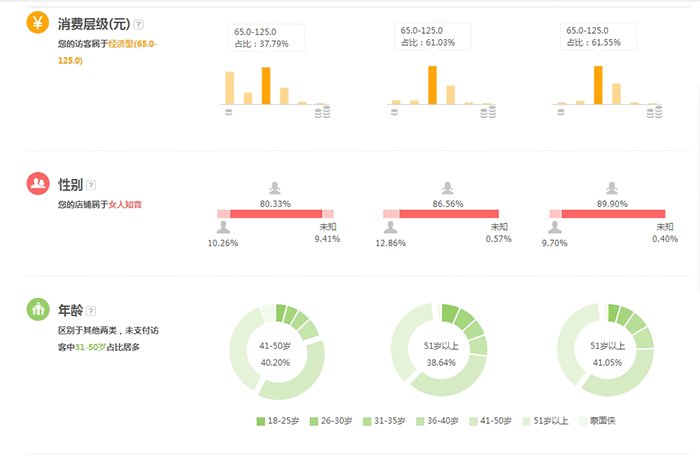The width and height of the screenshot is (700, 460).
Task: Click the tall orange bar under 61.03% tooltip
Action: click(432, 85)
